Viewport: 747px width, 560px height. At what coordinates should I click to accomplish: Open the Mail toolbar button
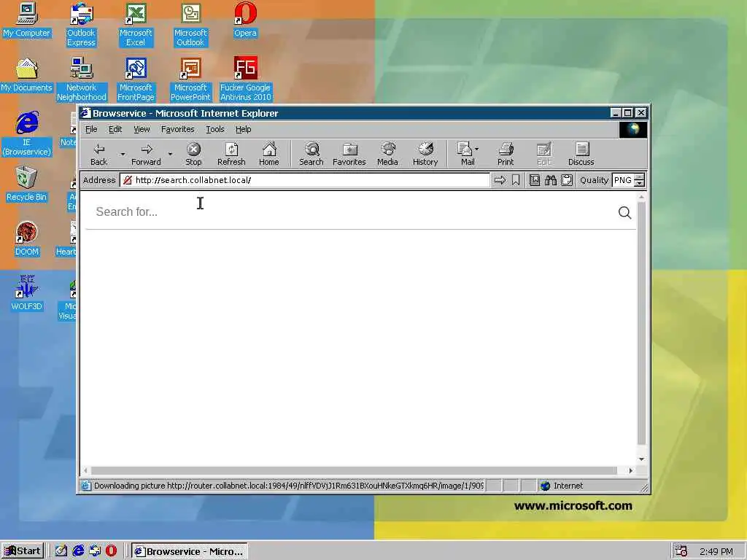[x=468, y=155]
